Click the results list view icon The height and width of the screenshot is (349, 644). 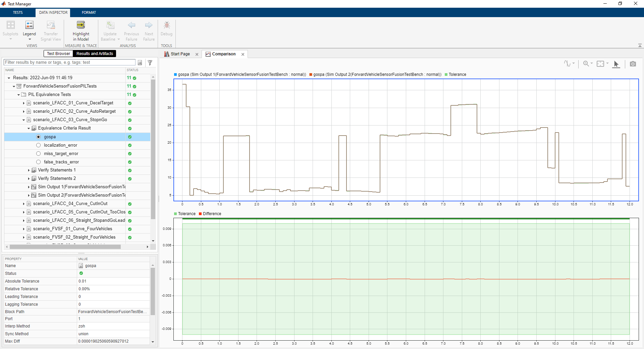click(x=140, y=63)
